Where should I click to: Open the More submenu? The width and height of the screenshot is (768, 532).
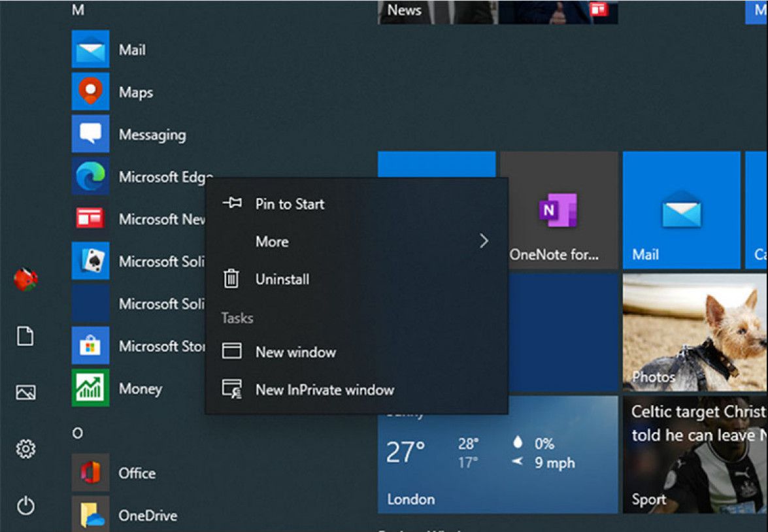(x=356, y=242)
